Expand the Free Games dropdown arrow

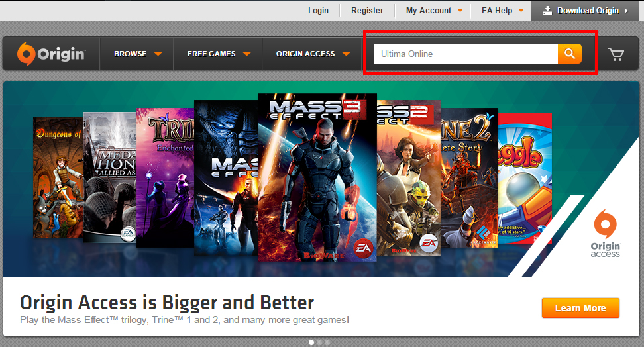tap(246, 54)
